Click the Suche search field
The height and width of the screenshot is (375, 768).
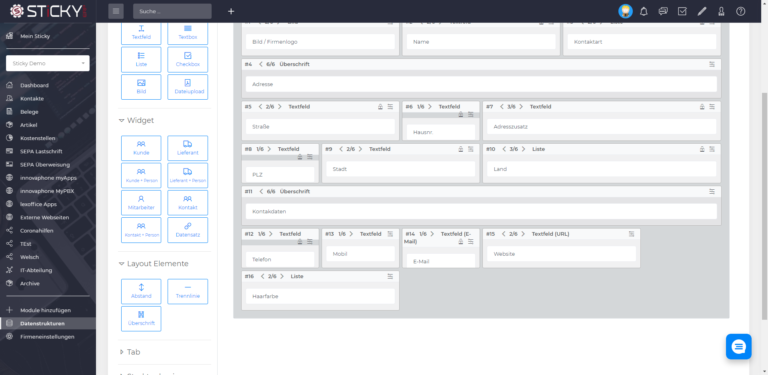pos(172,11)
